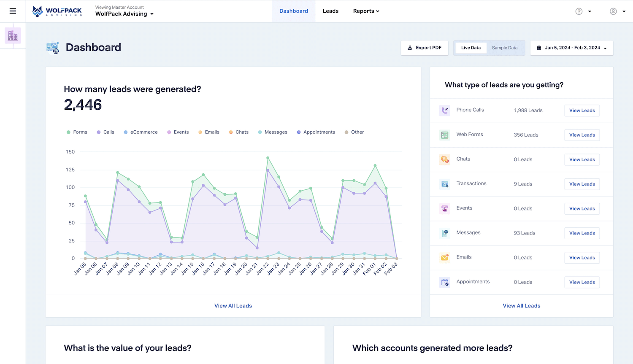Click the 1,988 Leads count for Phone Calls
The image size is (633, 364).
[528, 111]
